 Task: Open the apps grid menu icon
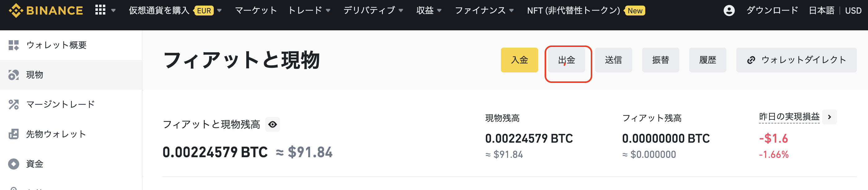pyautogui.click(x=100, y=10)
